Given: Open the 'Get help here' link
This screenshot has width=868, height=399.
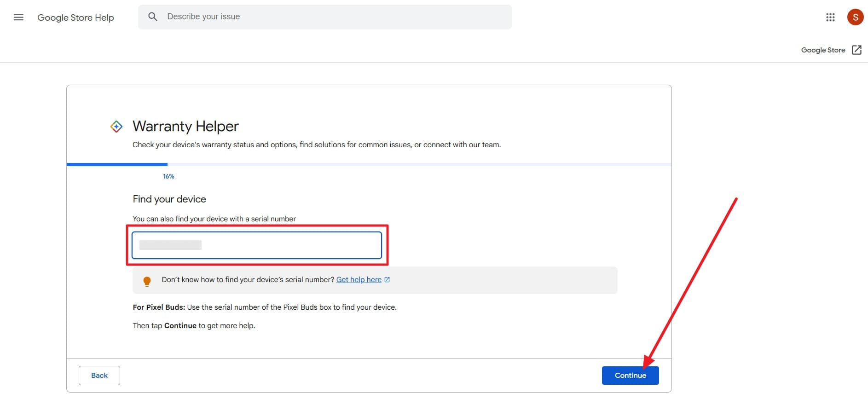Looking at the screenshot, I should coord(359,280).
